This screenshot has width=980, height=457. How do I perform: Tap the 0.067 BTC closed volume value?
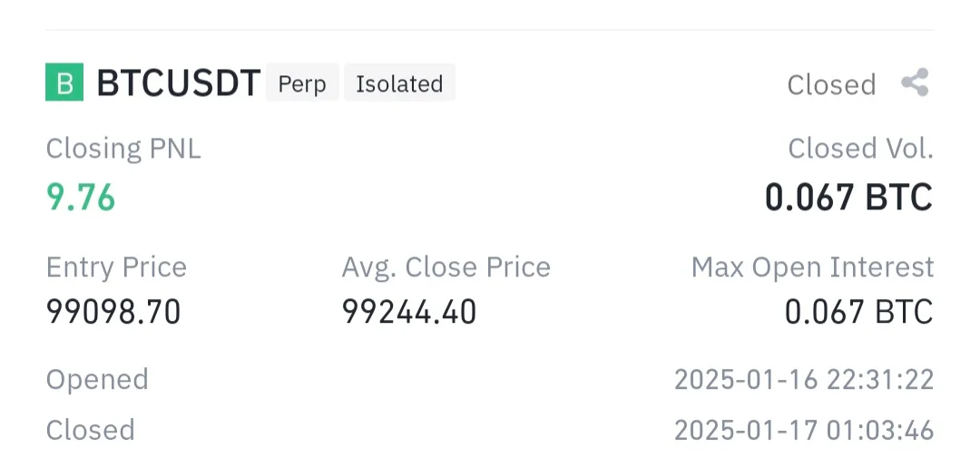tap(848, 197)
